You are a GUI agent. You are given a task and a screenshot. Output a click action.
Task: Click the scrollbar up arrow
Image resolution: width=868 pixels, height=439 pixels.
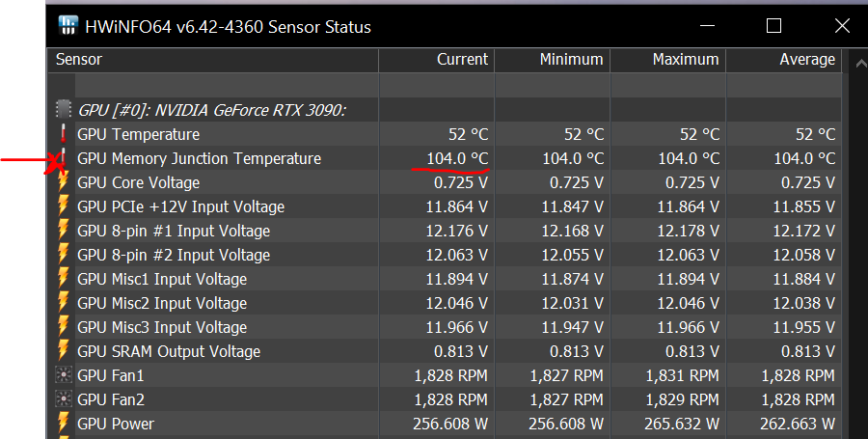click(861, 64)
